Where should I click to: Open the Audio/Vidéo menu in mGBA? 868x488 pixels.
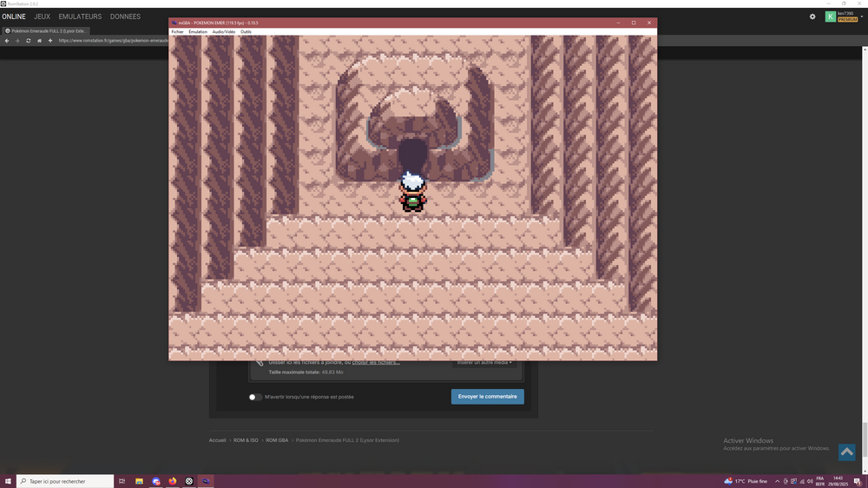(x=223, y=31)
